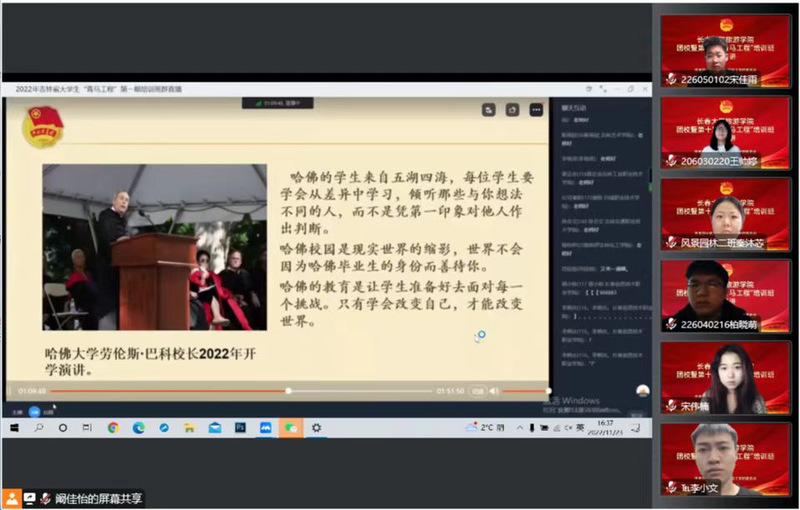Viewport: 800px width, 510px height.
Task: Select participant tile 226050102宋佳雨
Action: pyautogui.click(x=725, y=50)
